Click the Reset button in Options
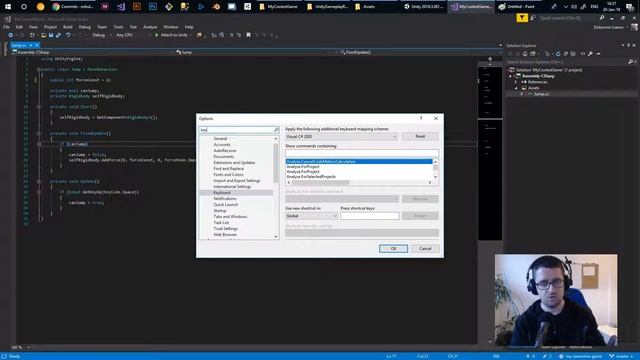The image size is (640, 360). 420,136
